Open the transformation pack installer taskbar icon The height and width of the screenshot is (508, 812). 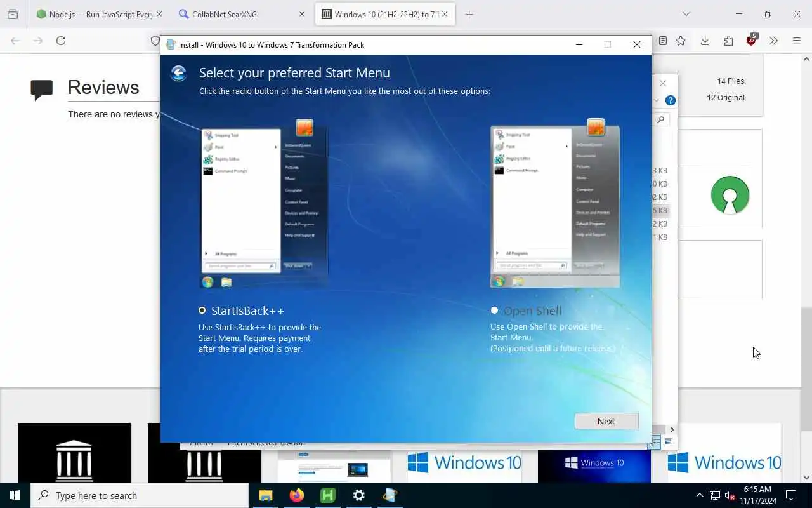pos(390,495)
